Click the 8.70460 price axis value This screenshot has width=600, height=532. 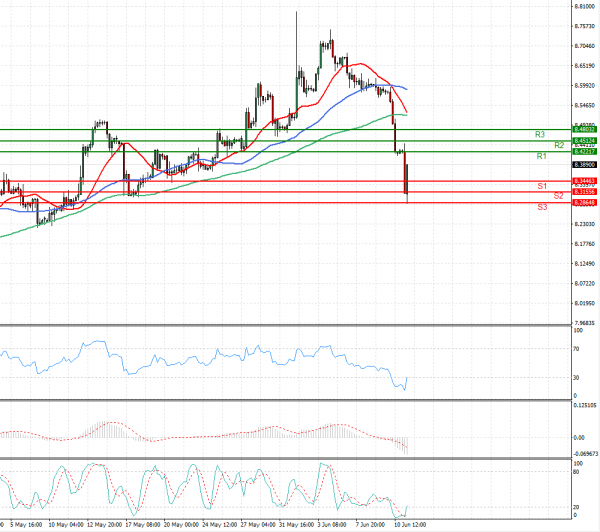tap(585, 46)
